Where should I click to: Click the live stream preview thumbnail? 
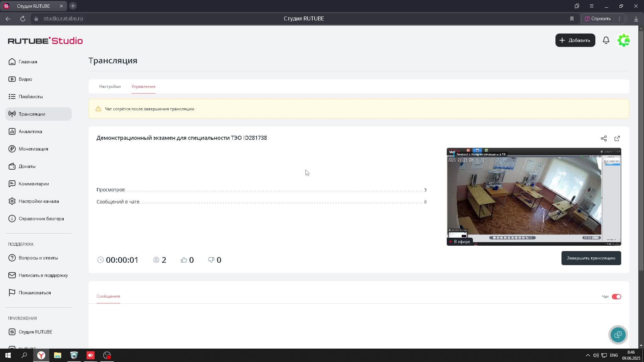[534, 197]
